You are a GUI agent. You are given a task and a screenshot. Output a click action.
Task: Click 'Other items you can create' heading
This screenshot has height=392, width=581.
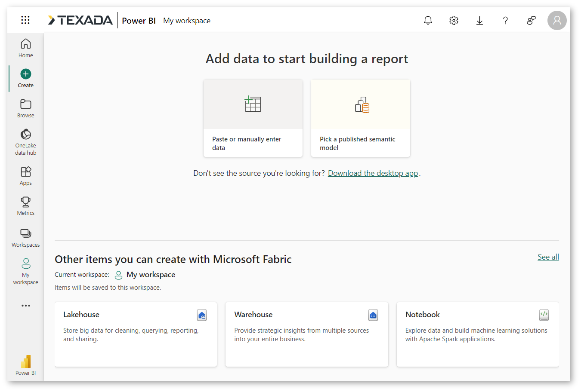pyautogui.click(x=173, y=260)
